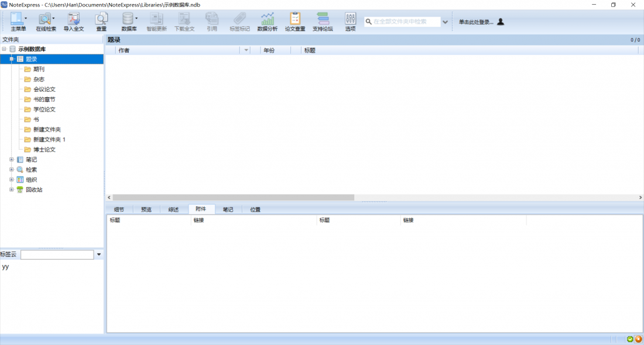Select the 新建文件夹 folder
644x345 pixels.
click(x=47, y=130)
